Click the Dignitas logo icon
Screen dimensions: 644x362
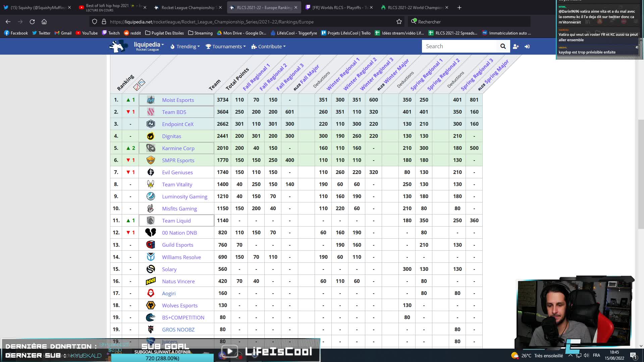[151, 136]
